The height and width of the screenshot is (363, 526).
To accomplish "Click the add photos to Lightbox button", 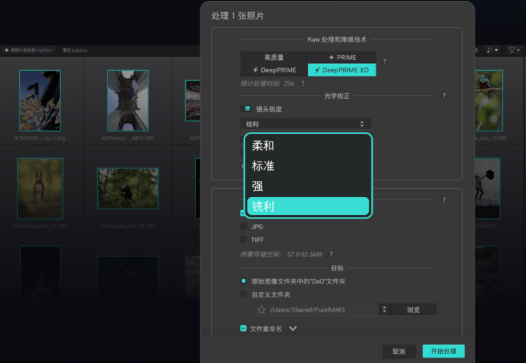I will pos(28,50).
